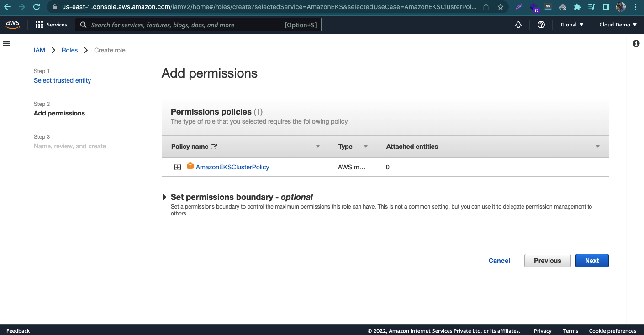Open the Extensions puzzle piece menu

click(577, 7)
